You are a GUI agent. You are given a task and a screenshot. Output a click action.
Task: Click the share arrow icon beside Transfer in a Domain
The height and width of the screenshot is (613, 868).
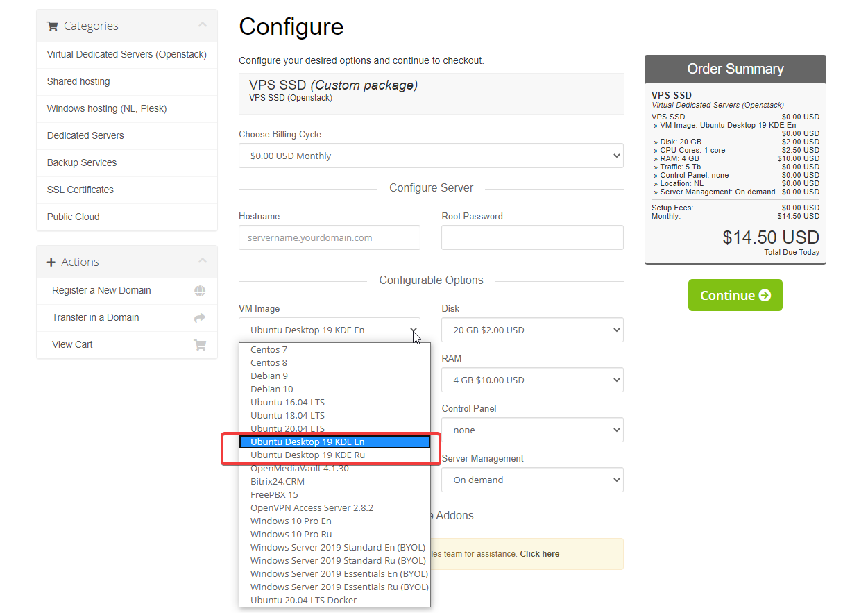click(x=200, y=318)
